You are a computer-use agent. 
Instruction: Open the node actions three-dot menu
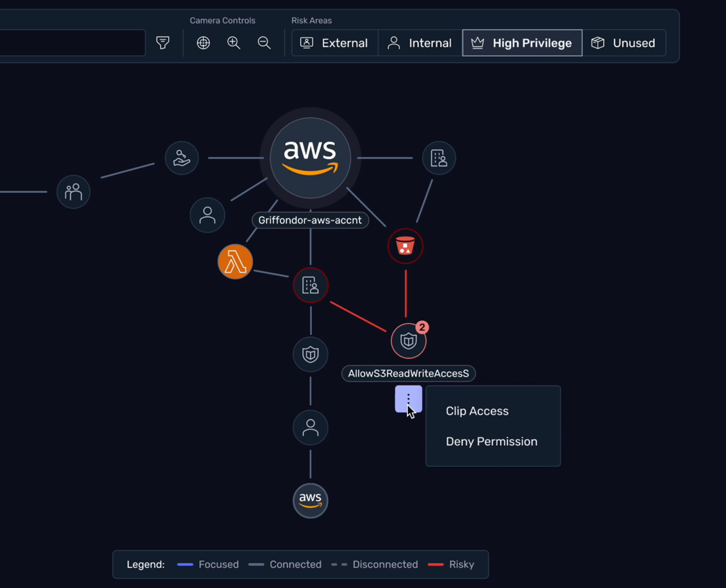[408, 399]
